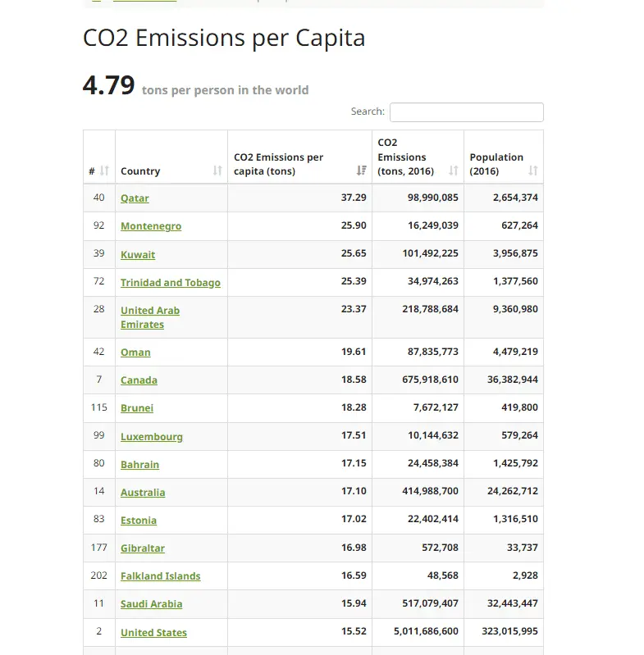Select United Arab Emirates link
Viewport: 644px width, 655px height.
point(150,317)
